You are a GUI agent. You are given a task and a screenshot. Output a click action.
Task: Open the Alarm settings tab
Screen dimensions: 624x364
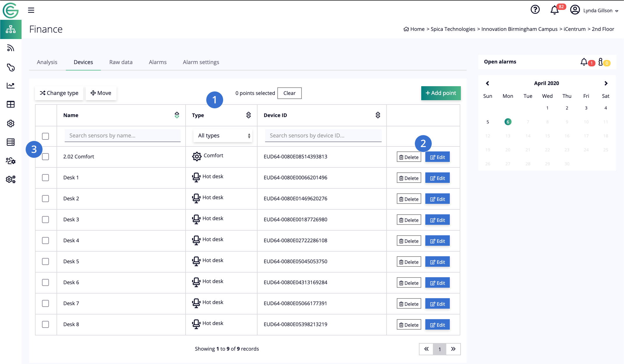(201, 62)
